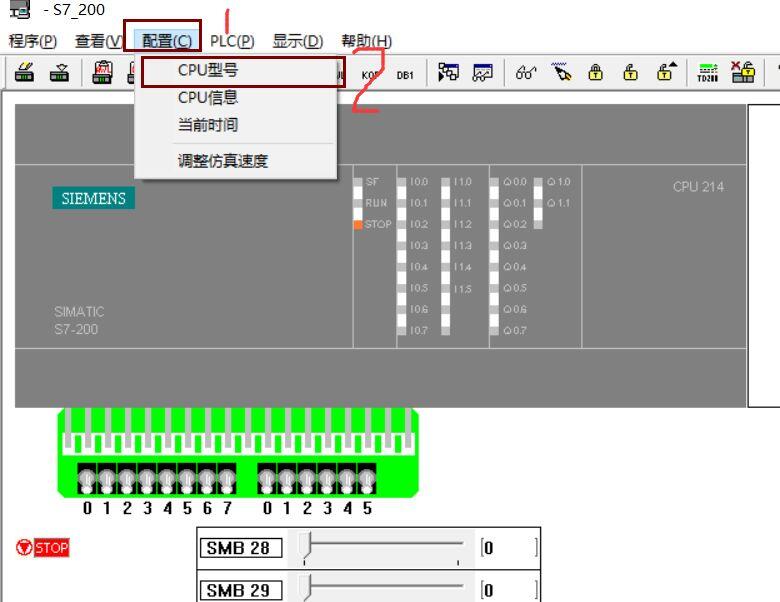The height and width of the screenshot is (602, 780).
Task: Toggle switch 0 in the six-switch bank
Action: 267,480
